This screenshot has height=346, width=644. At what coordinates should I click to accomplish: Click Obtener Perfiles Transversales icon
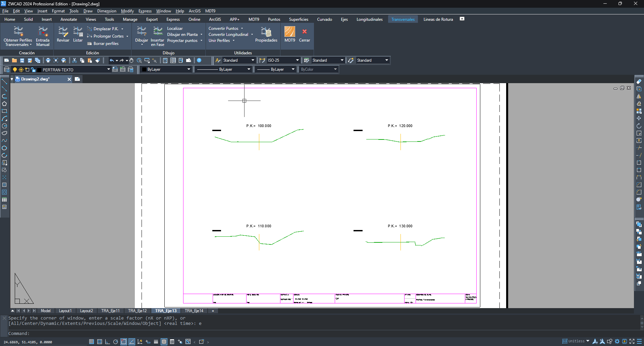18,32
